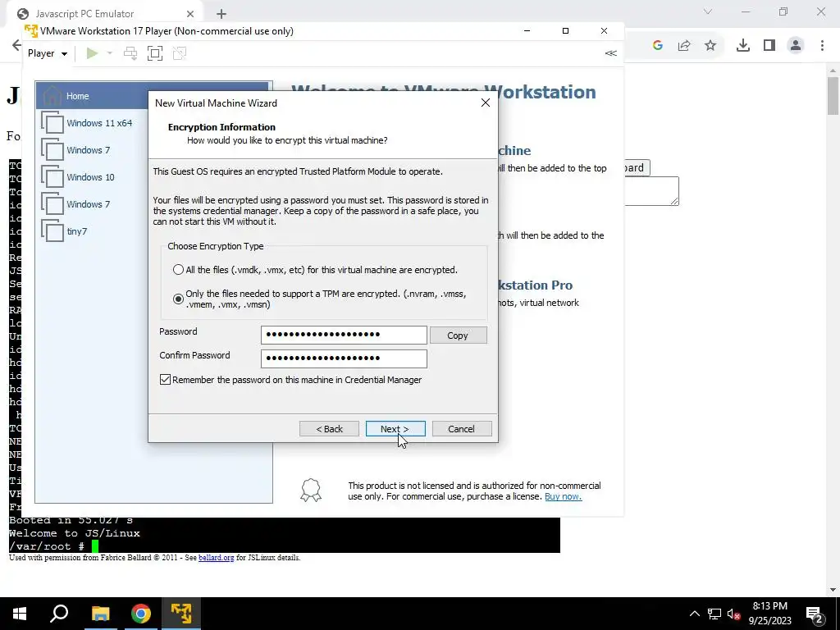This screenshot has width=840, height=630.
Task: Click the Back button in wizard
Action: coord(329,428)
